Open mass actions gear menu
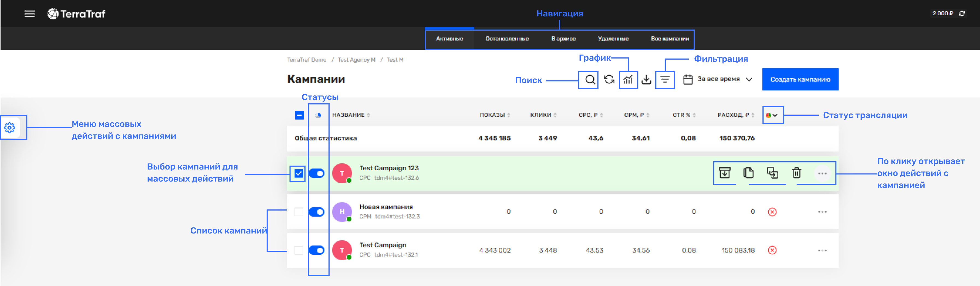 [x=10, y=128]
